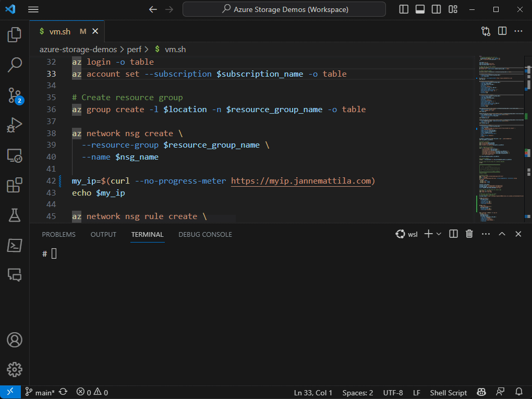Toggle the secondary side bar layout button

point(437,9)
